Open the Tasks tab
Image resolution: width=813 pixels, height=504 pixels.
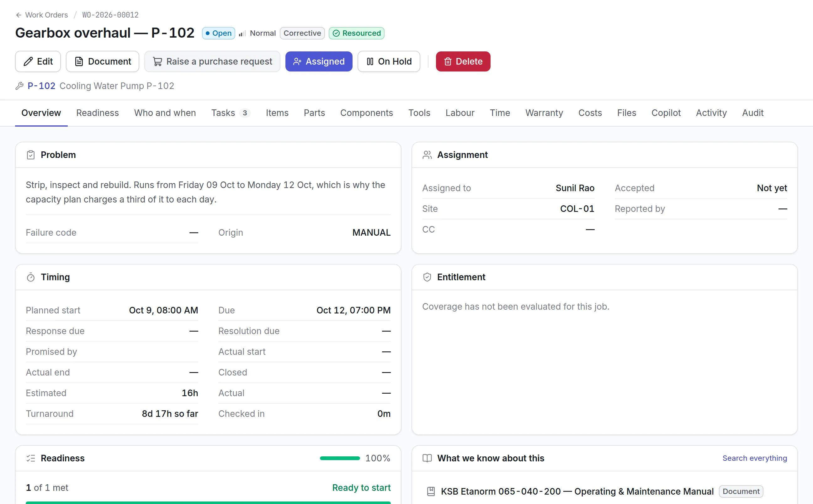point(231,113)
